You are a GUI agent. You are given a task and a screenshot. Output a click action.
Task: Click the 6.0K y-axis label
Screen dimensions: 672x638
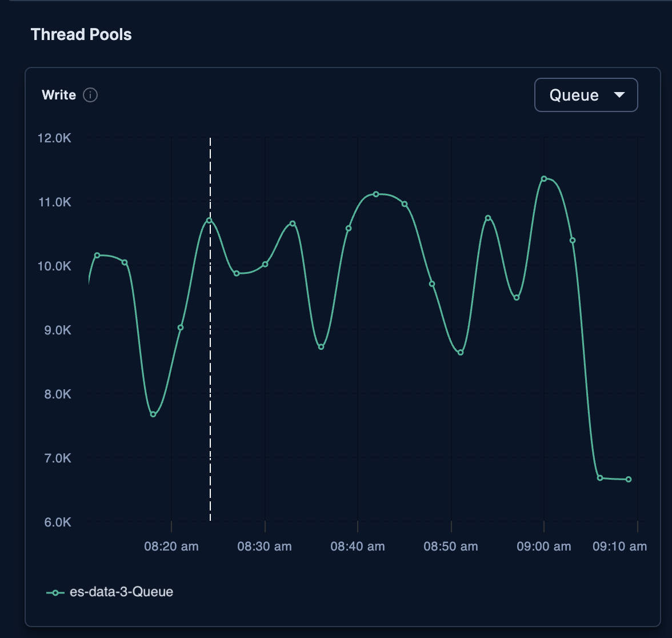57,523
